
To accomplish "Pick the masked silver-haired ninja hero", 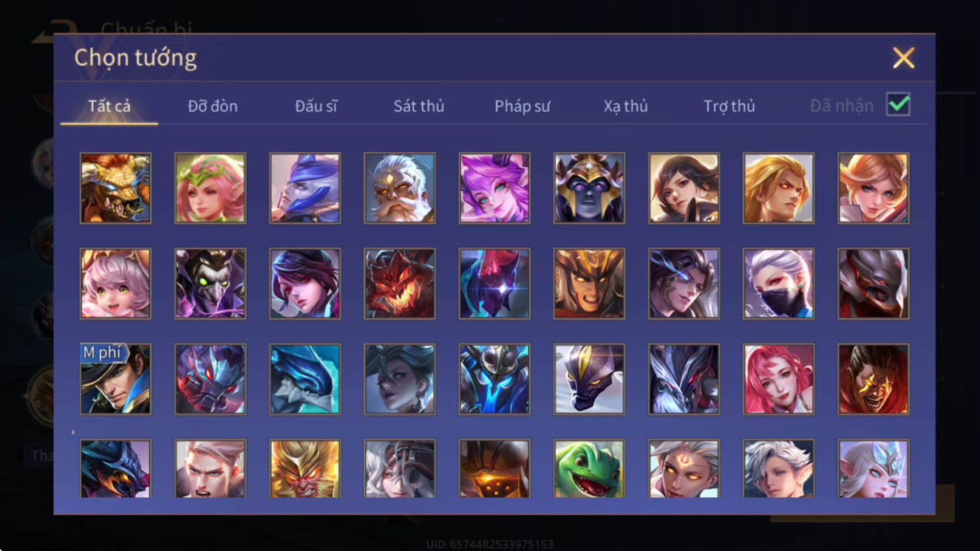I will pyautogui.click(x=778, y=284).
